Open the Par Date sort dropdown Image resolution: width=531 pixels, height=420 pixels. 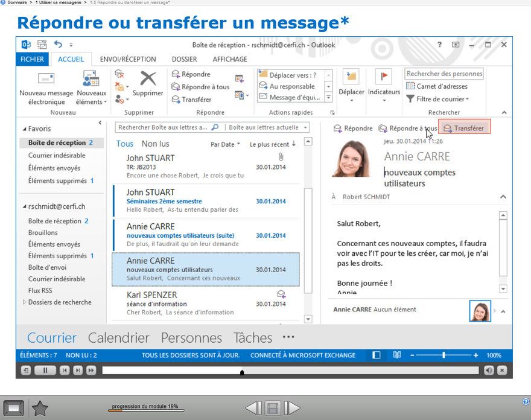(x=225, y=144)
